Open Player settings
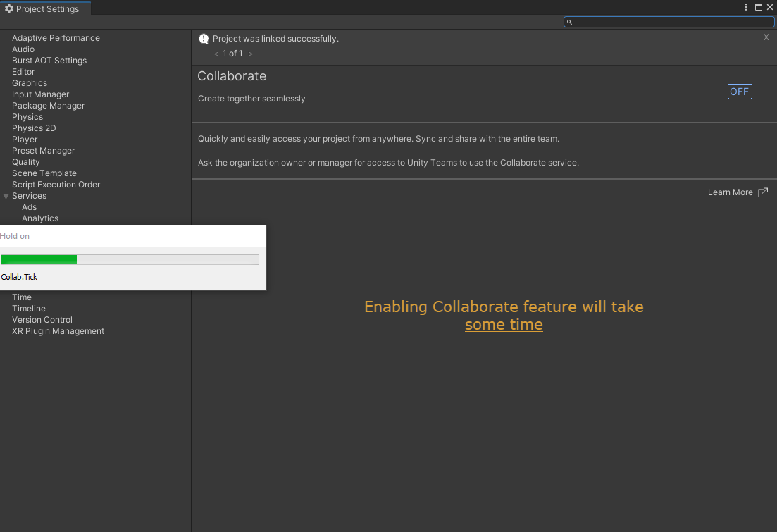This screenshot has width=777, height=532. [x=25, y=140]
